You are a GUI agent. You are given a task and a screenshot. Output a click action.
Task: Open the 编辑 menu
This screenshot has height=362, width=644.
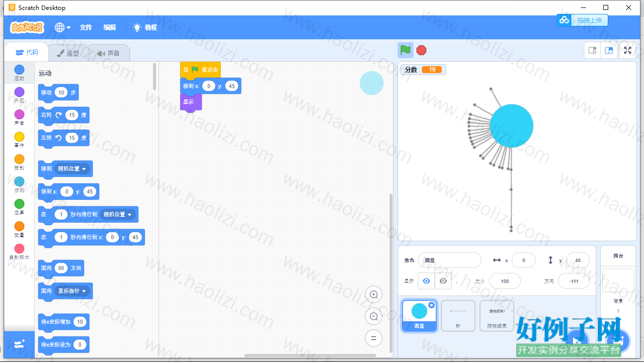coord(110,27)
